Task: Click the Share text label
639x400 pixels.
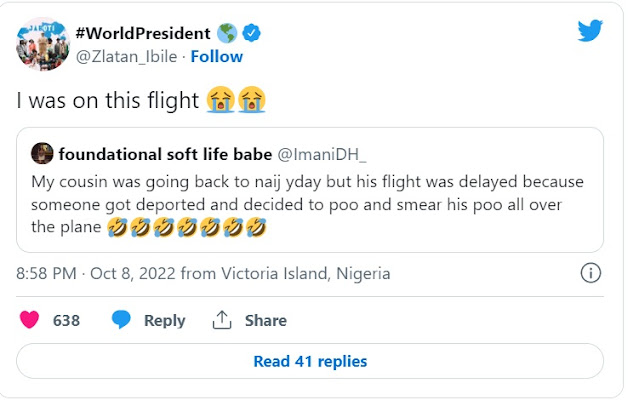Action: click(265, 320)
